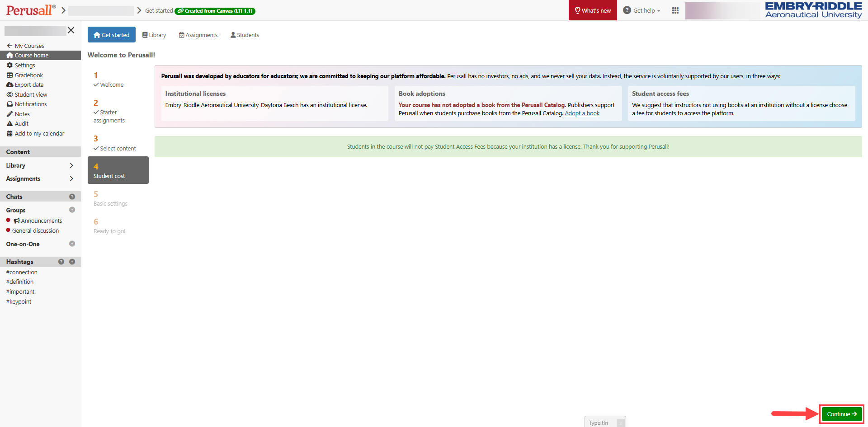Select Course home in sidebar

(x=40, y=55)
